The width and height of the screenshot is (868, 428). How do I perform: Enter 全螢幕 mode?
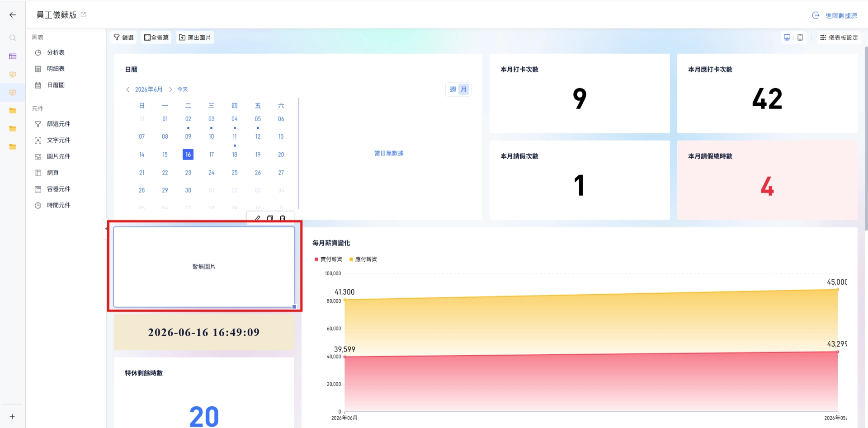click(156, 38)
